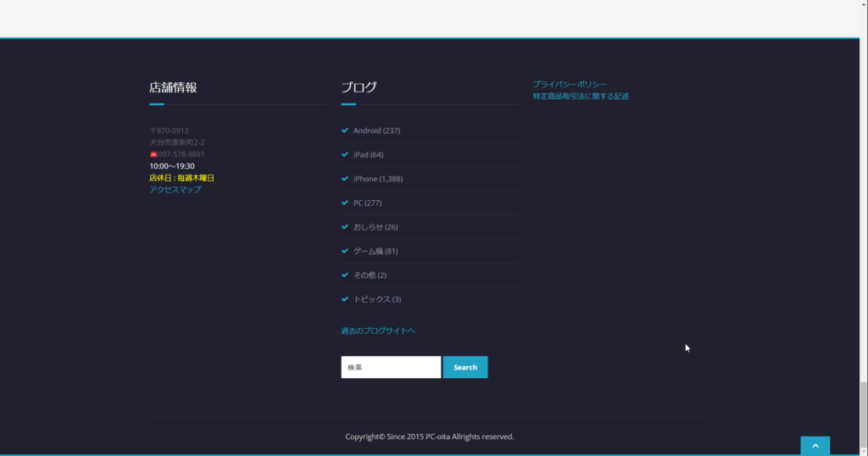Viewport: 868px width, 456px height.
Task: Follow the 過去のブログサイトへ link
Action: click(378, 331)
